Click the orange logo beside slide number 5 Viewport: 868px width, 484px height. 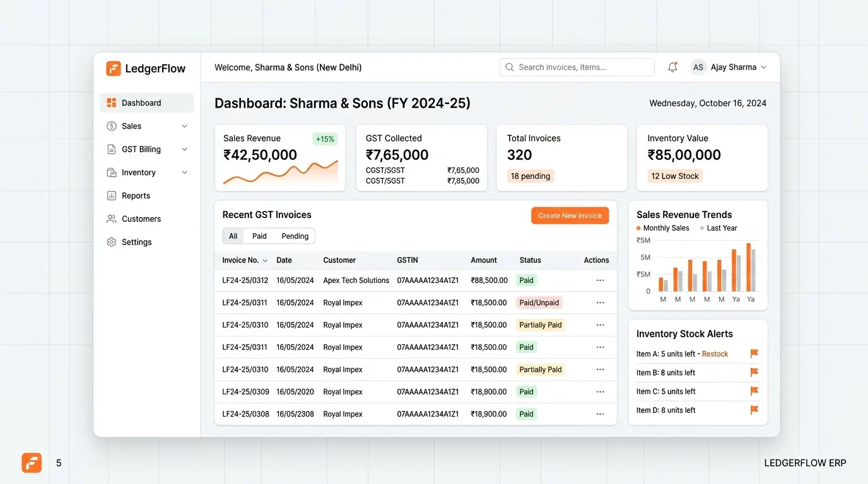pos(32,463)
